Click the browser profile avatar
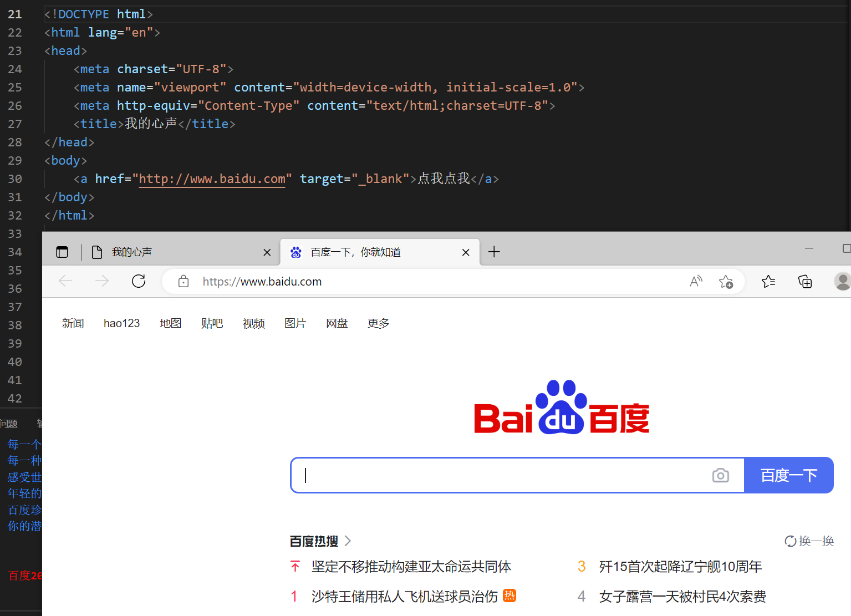 pyautogui.click(x=842, y=282)
